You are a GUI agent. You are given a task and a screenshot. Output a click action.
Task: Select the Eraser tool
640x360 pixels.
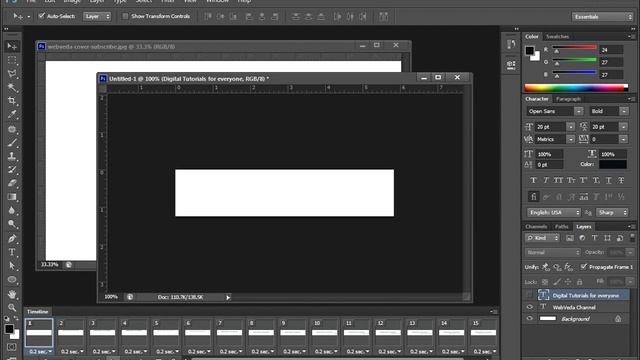pos(12,183)
